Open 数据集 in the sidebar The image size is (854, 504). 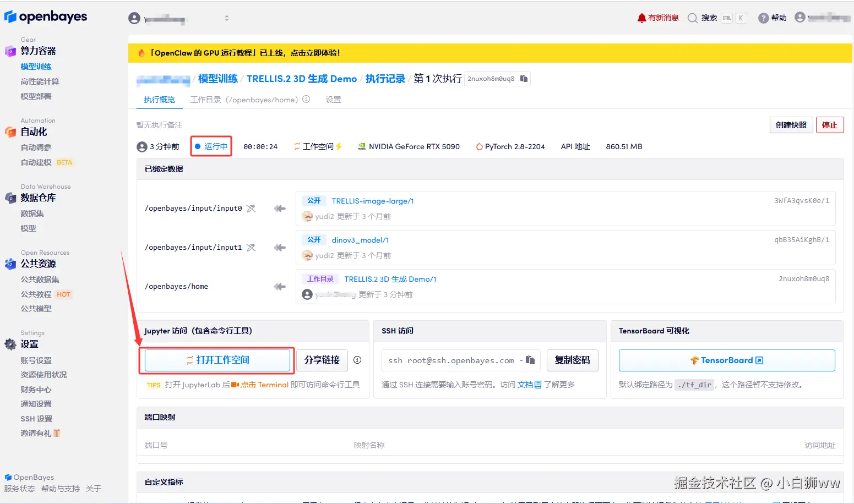(x=32, y=213)
